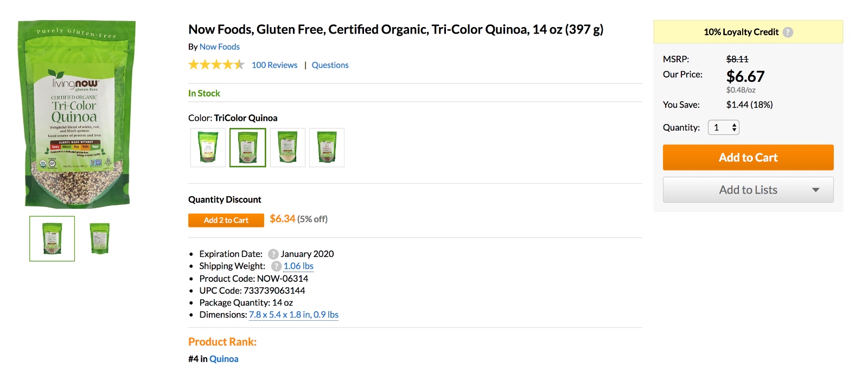Select the fourth quinoa variant swatch
Screen dimensions: 868x381
[327, 147]
